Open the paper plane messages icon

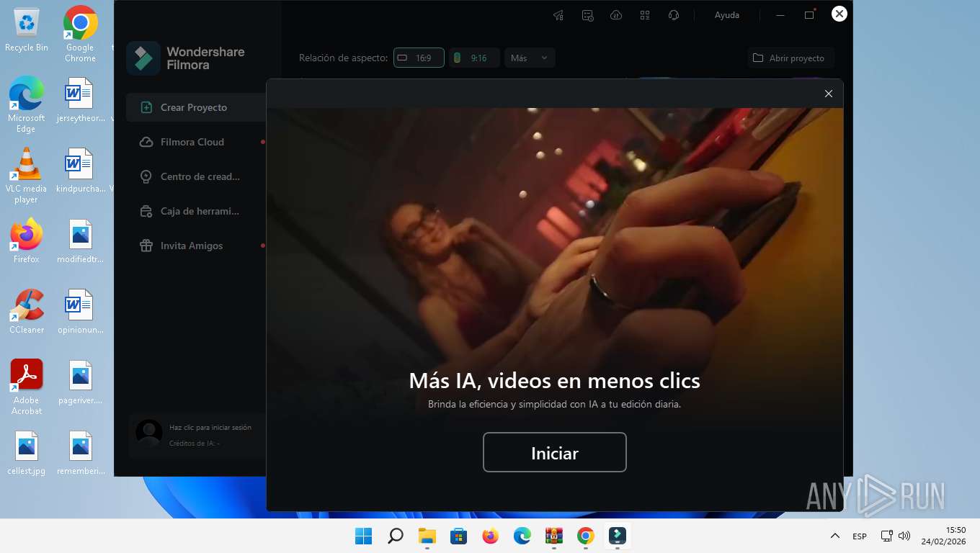pyautogui.click(x=558, y=15)
